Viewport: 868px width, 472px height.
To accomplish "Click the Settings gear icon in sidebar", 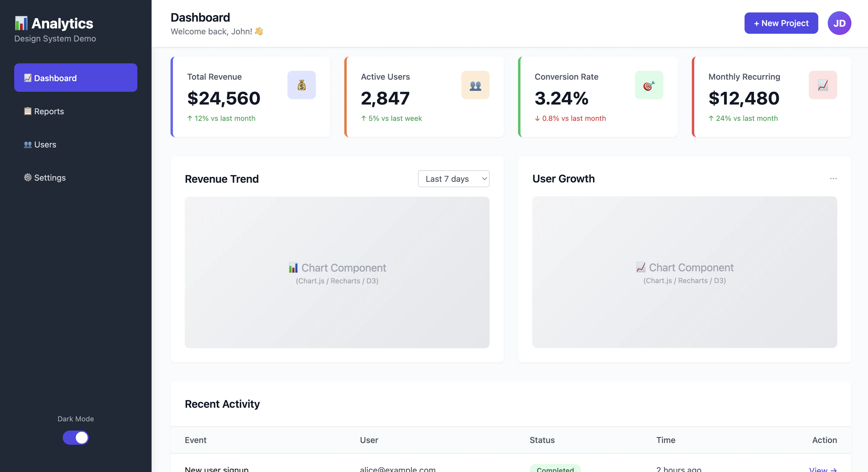I will pyautogui.click(x=28, y=178).
